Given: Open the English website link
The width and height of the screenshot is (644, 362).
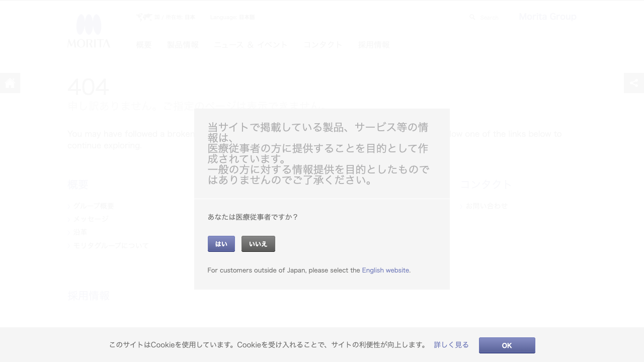Looking at the screenshot, I should click(385, 270).
